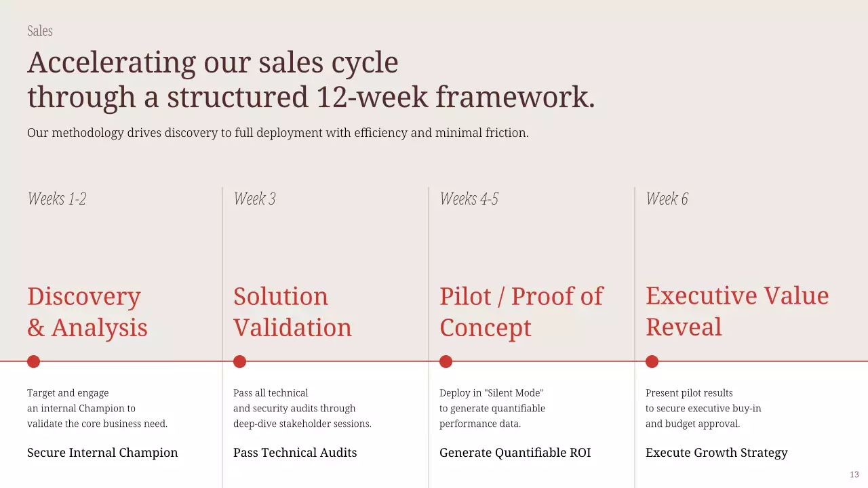This screenshot has width=868, height=488.
Task: Click the slide page number 13
Action: click(854, 474)
